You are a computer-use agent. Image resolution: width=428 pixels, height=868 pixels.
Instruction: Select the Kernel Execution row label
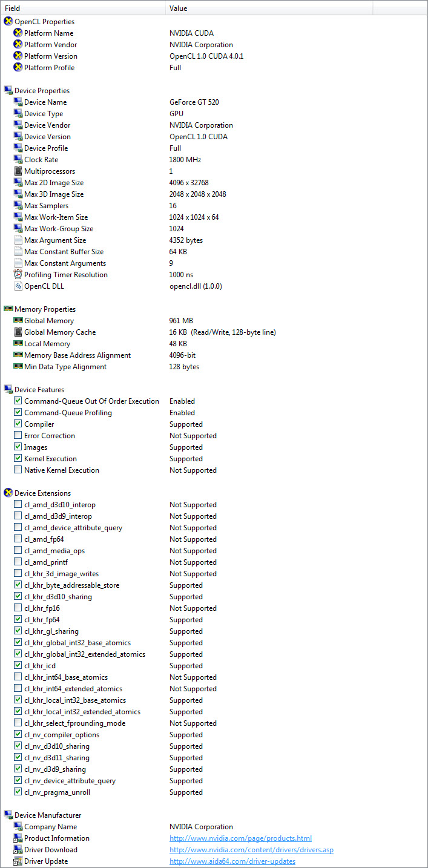click(x=50, y=459)
